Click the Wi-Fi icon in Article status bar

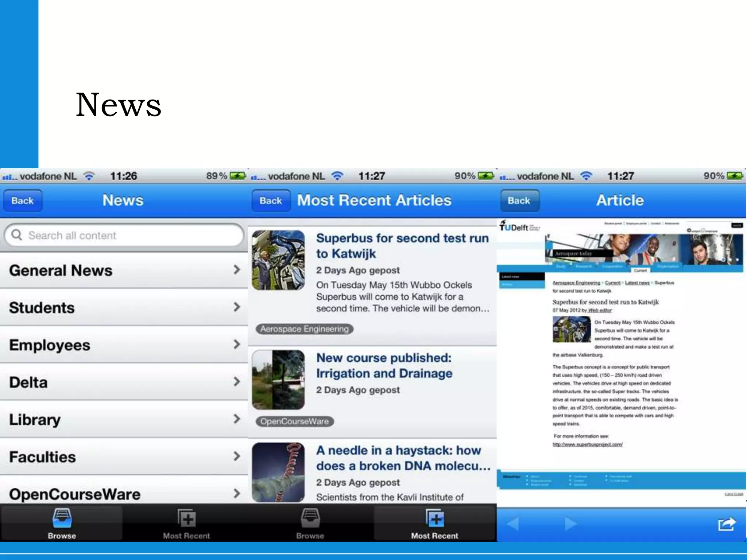(586, 176)
